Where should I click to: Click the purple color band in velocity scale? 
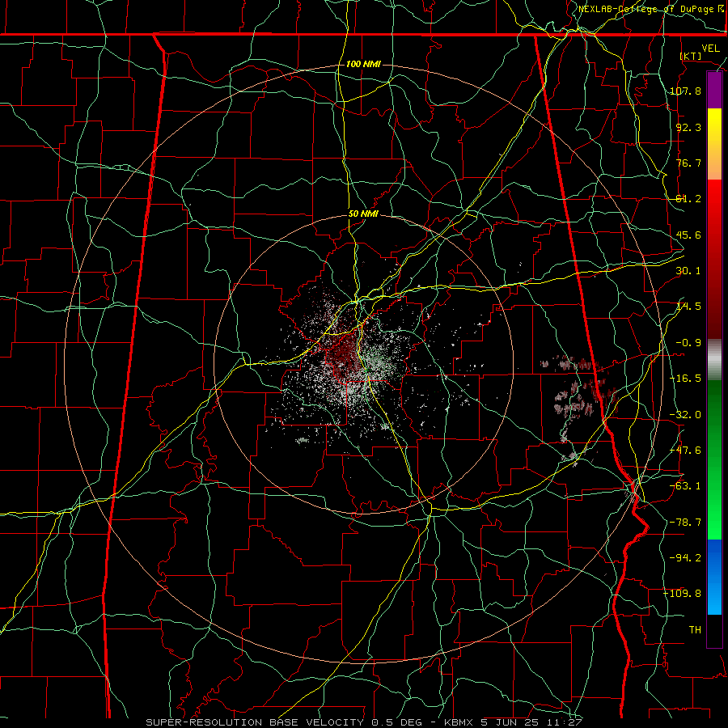click(x=714, y=91)
